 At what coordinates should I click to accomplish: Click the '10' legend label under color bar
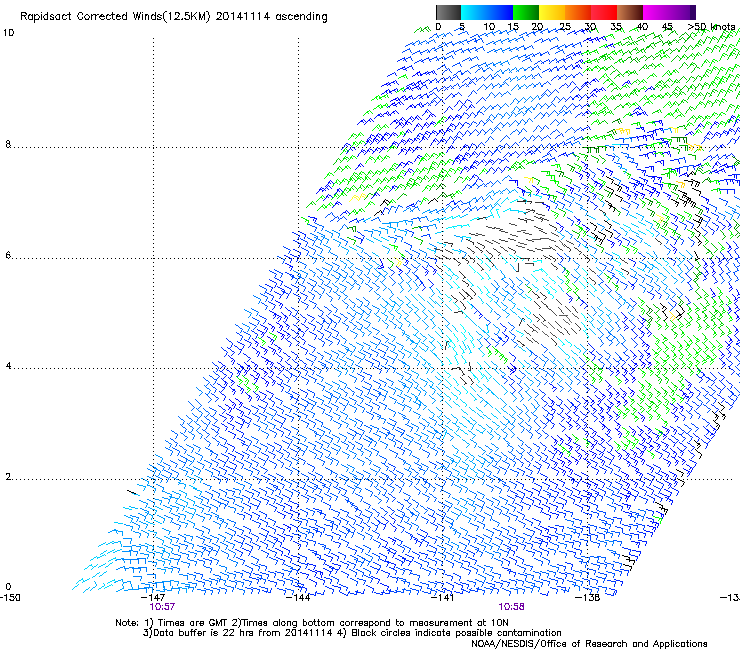(489, 27)
